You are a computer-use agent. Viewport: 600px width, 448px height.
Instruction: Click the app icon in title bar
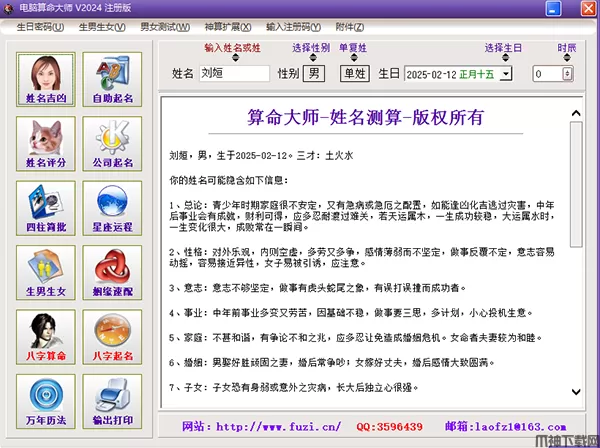(x=8, y=8)
